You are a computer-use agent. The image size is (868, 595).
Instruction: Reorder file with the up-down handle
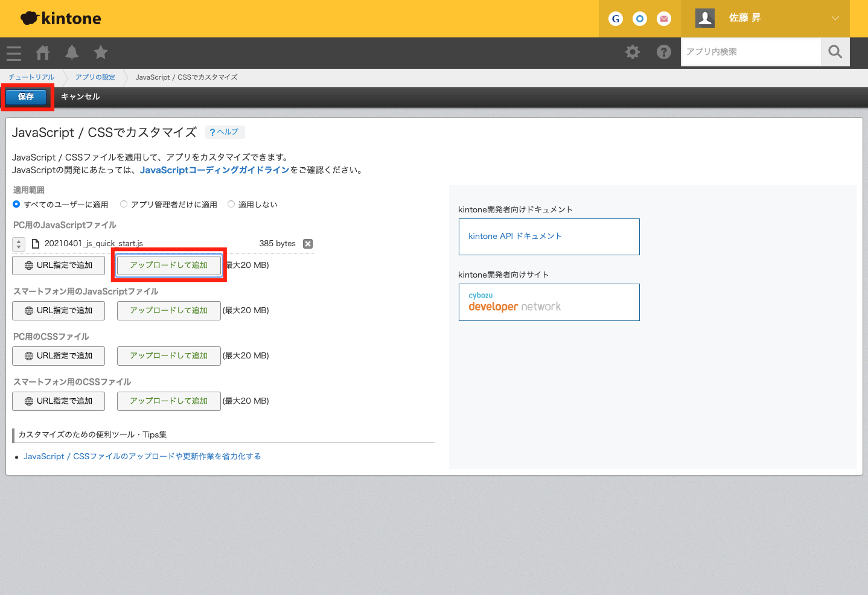[x=19, y=244]
